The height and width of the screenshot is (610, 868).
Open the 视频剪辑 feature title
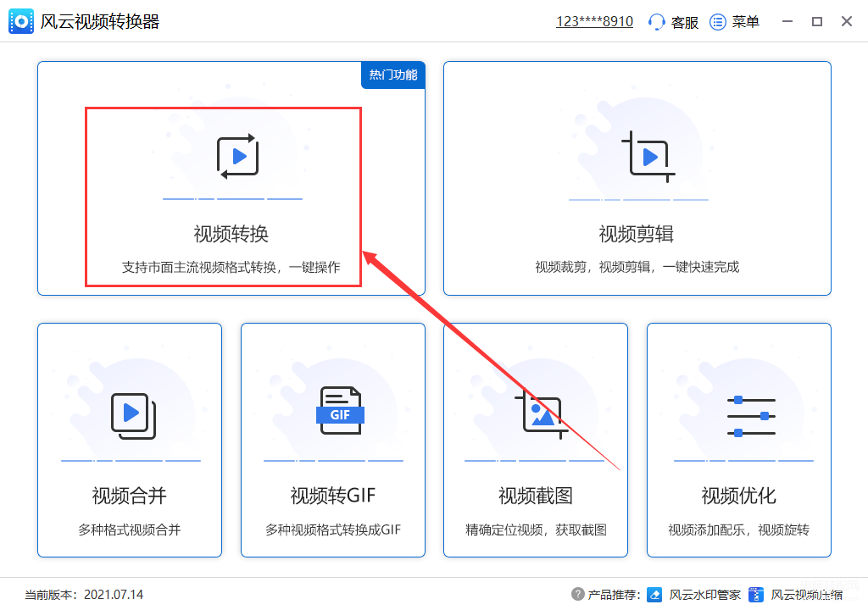pos(637,234)
